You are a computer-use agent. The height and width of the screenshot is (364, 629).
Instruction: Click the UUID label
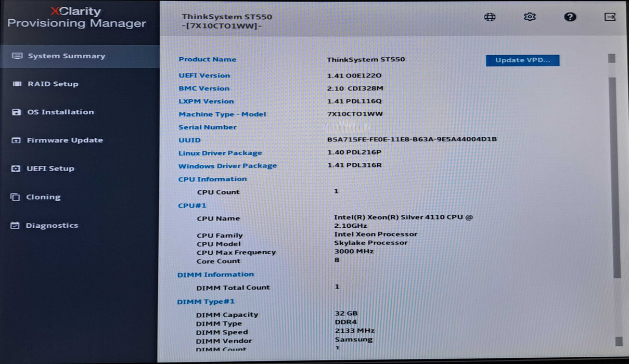pos(189,140)
